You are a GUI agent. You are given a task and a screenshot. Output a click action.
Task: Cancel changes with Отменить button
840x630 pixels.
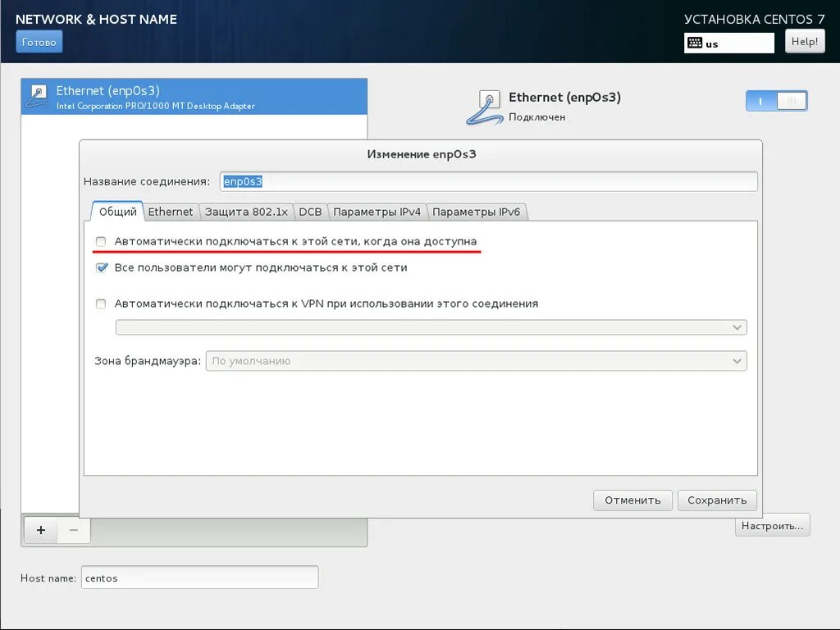click(632, 500)
